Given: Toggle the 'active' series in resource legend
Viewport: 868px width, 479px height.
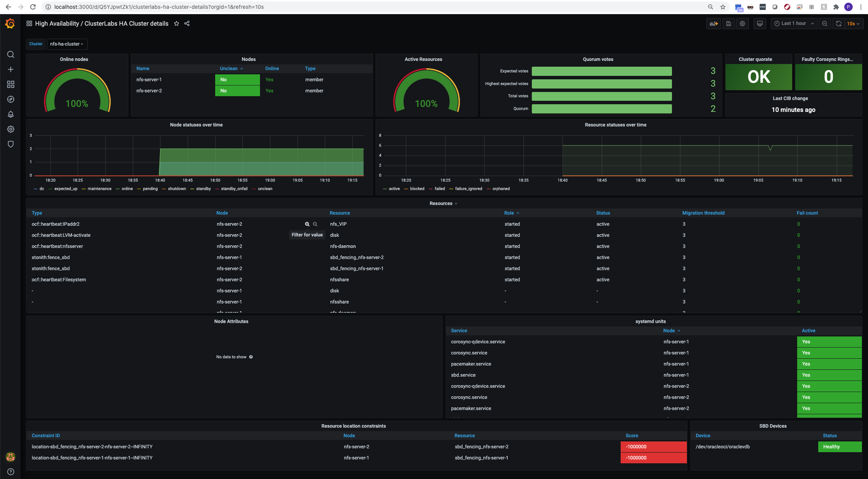Looking at the screenshot, I should coord(394,189).
